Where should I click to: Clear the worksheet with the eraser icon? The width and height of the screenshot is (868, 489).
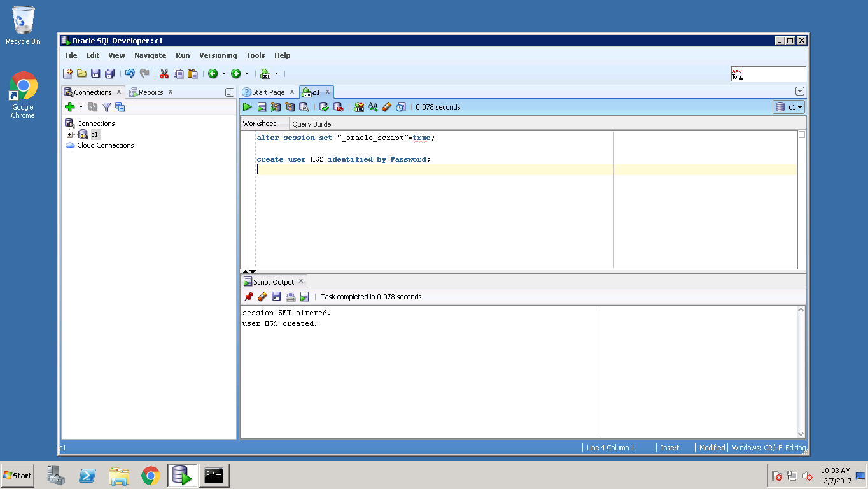[x=386, y=106]
